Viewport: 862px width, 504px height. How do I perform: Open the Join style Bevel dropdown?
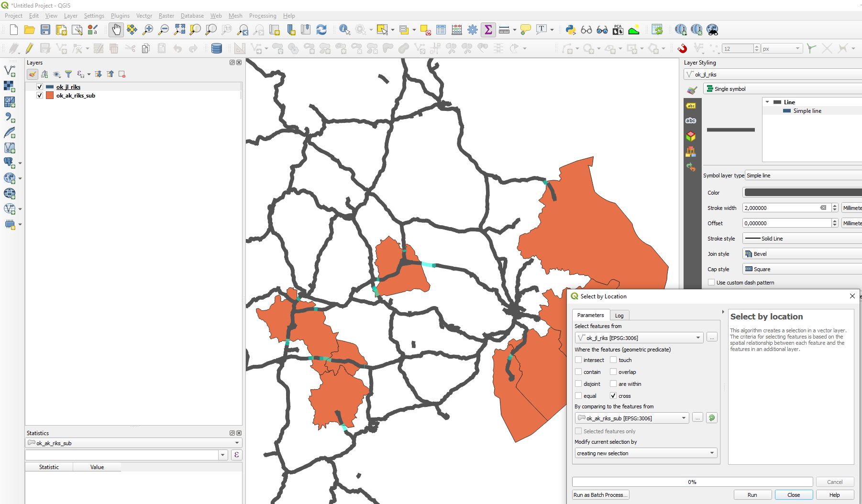coord(802,254)
